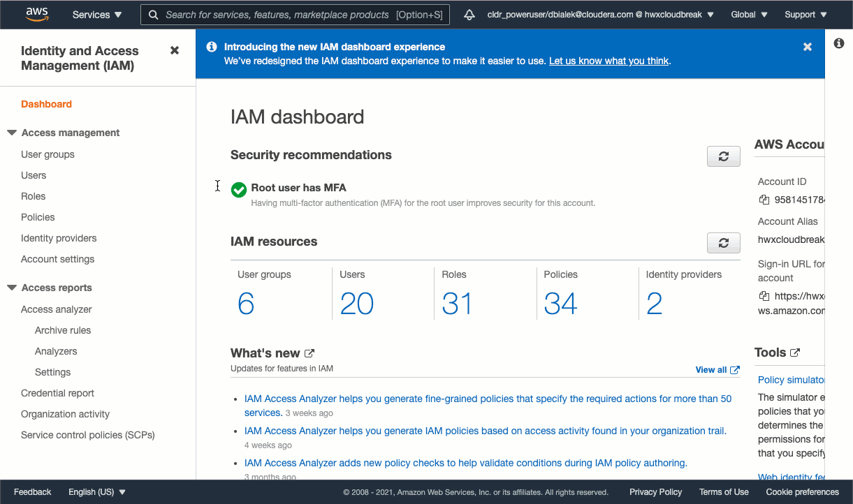Refresh the IAM resources counts
Image resolution: width=853 pixels, height=504 pixels.
[723, 243]
